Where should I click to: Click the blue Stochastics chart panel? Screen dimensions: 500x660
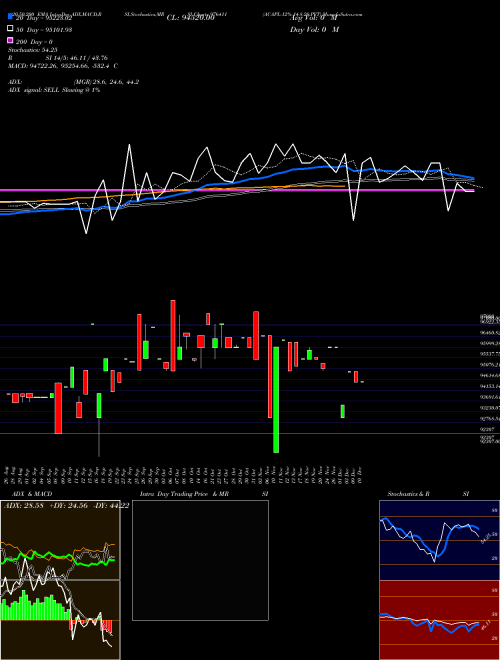[x=439, y=540]
